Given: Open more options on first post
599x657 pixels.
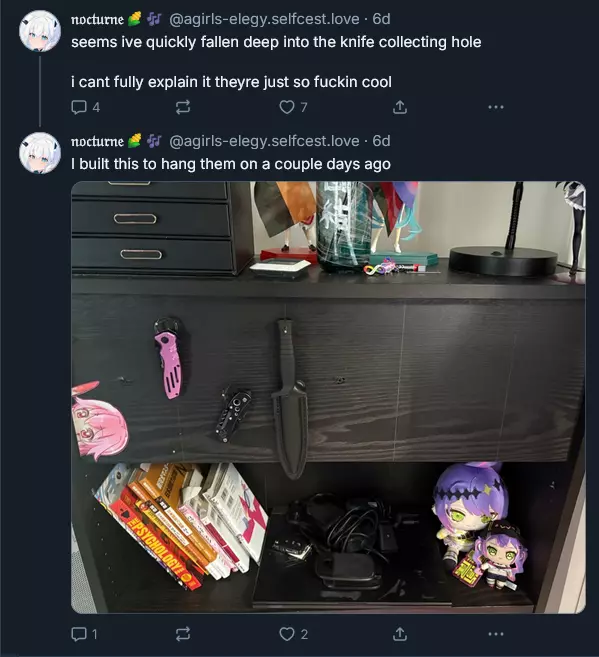Looking at the screenshot, I should [x=496, y=107].
